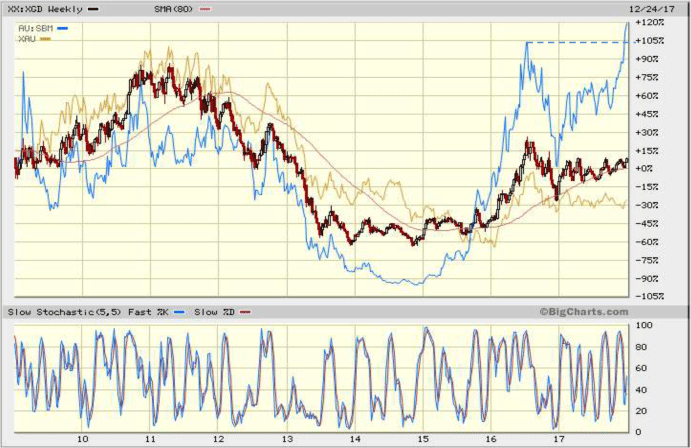Click the dashed blue +105% level line
Image resolution: width=691 pixels, height=448 pixels.
click(575, 42)
